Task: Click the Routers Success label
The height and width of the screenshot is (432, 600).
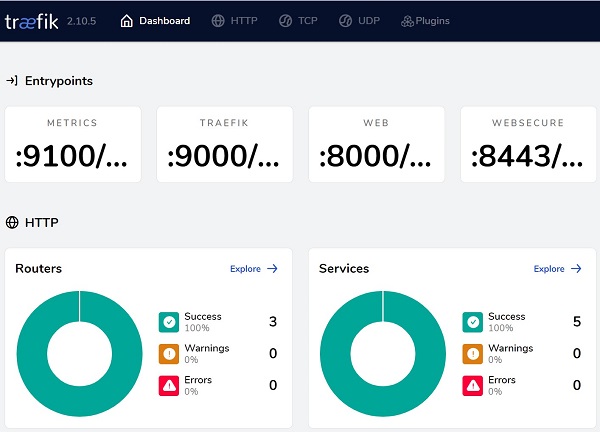Action: (203, 316)
